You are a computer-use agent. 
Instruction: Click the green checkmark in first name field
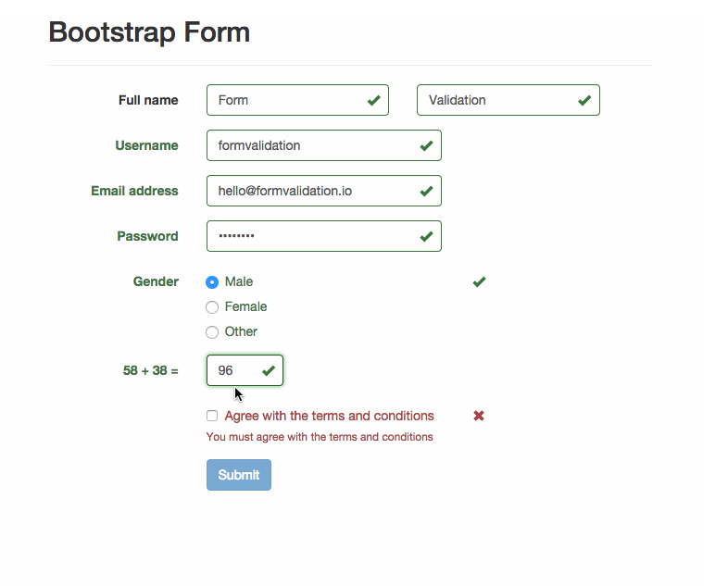373,100
